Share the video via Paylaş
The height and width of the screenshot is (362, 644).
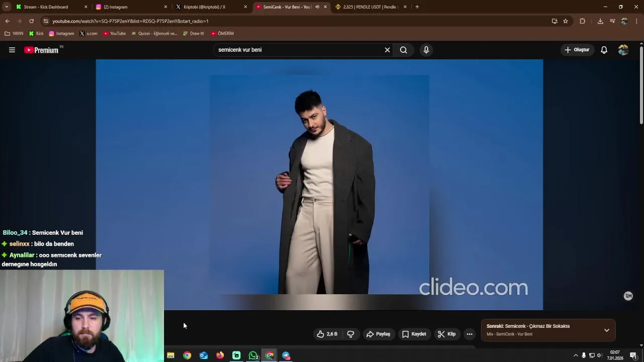tap(378, 334)
